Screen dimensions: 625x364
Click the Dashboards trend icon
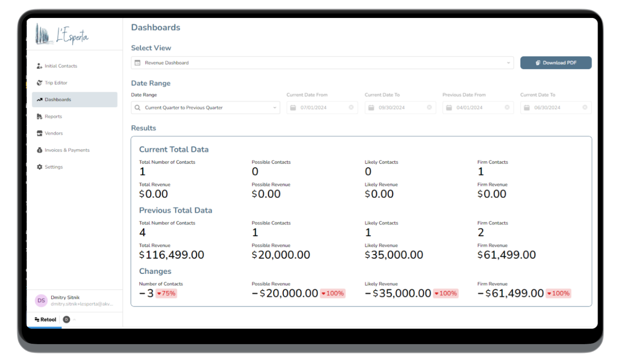[x=39, y=99]
